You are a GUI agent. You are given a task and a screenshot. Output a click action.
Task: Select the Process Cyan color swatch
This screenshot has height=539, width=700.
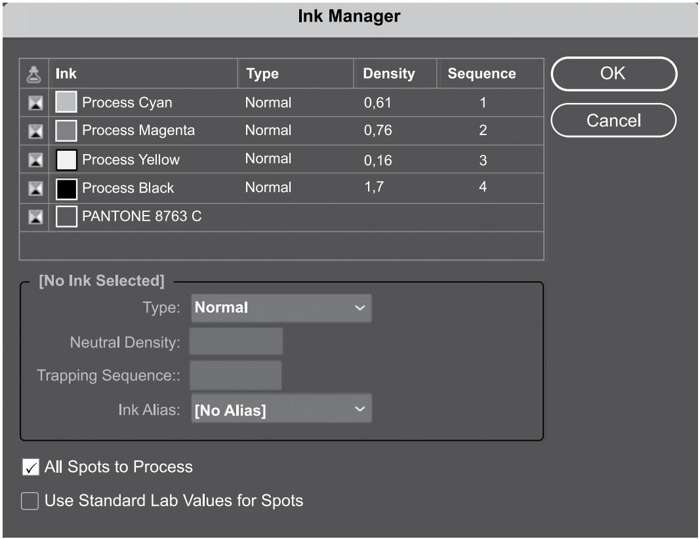tap(66, 102)
